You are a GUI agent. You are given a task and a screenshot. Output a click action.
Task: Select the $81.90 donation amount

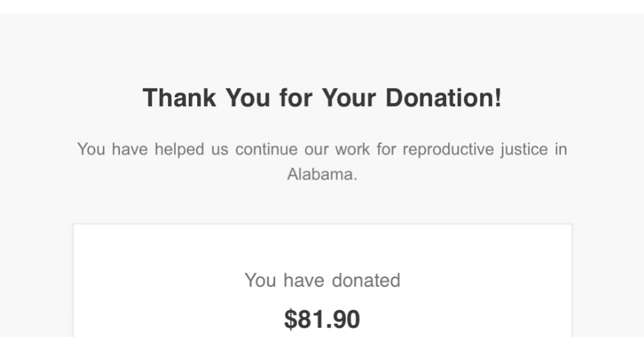click(322, 319)
